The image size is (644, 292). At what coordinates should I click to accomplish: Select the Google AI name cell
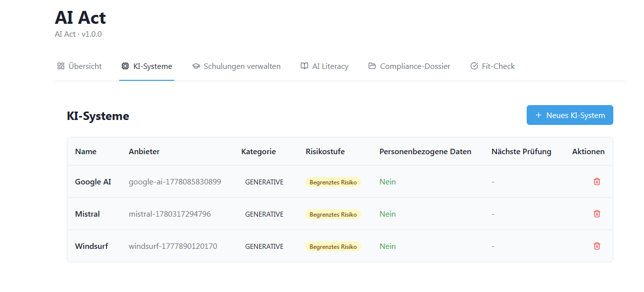coord(93,182)
